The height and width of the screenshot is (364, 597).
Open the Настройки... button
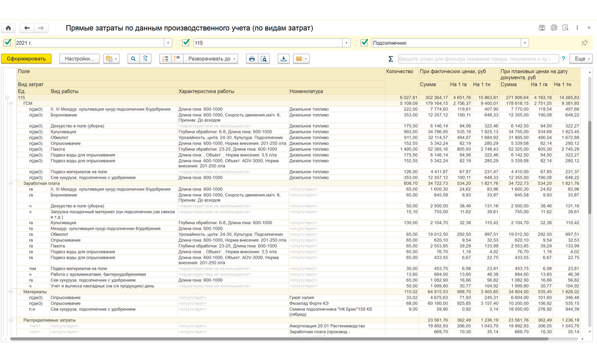click(x=79, y=59)
